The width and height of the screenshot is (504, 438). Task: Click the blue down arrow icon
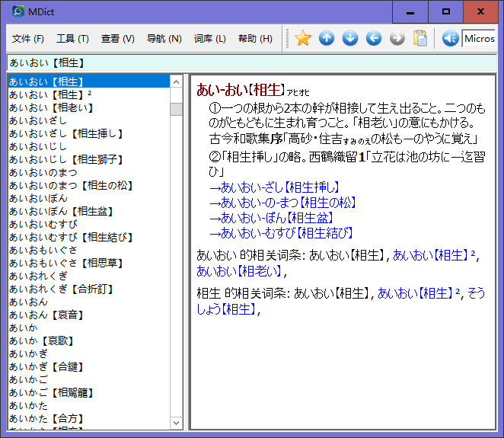coord(350,38)
